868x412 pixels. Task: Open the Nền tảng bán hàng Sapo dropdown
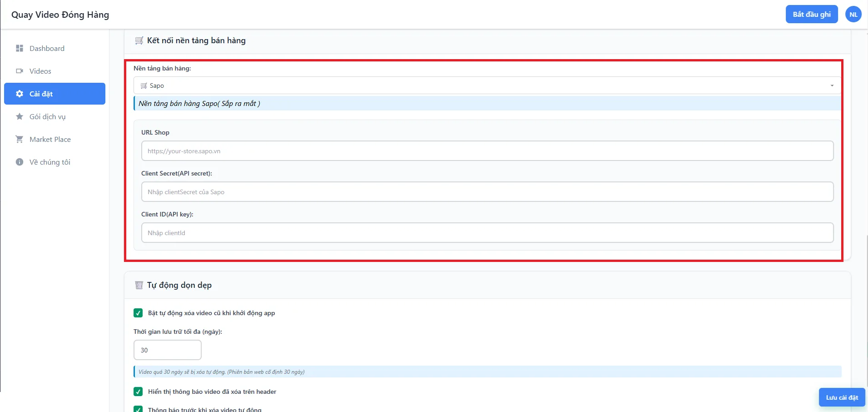click(x=487, y=85)
